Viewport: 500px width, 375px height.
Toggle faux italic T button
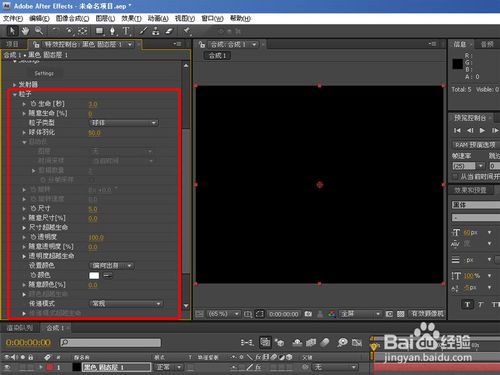[x=481, y=304]
